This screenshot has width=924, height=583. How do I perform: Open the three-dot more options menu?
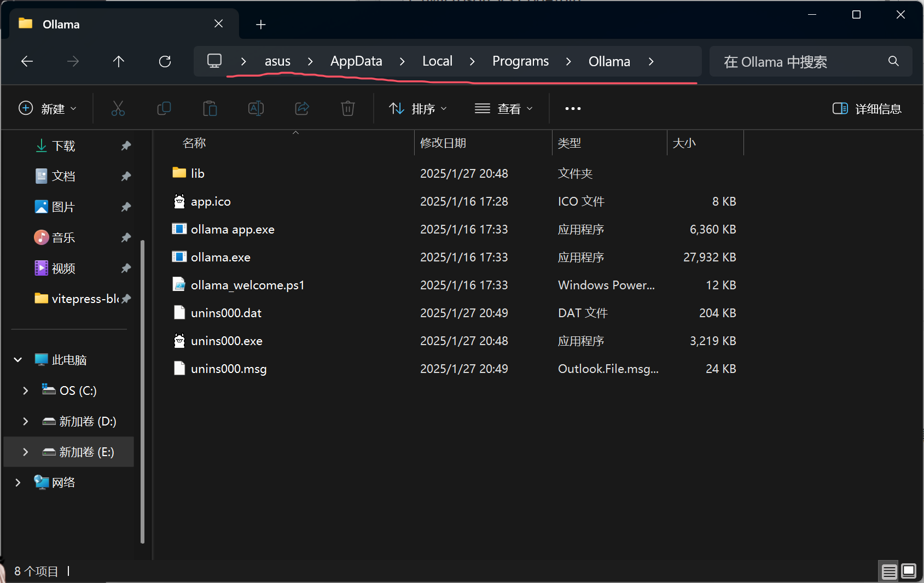(x=573, y=108)
